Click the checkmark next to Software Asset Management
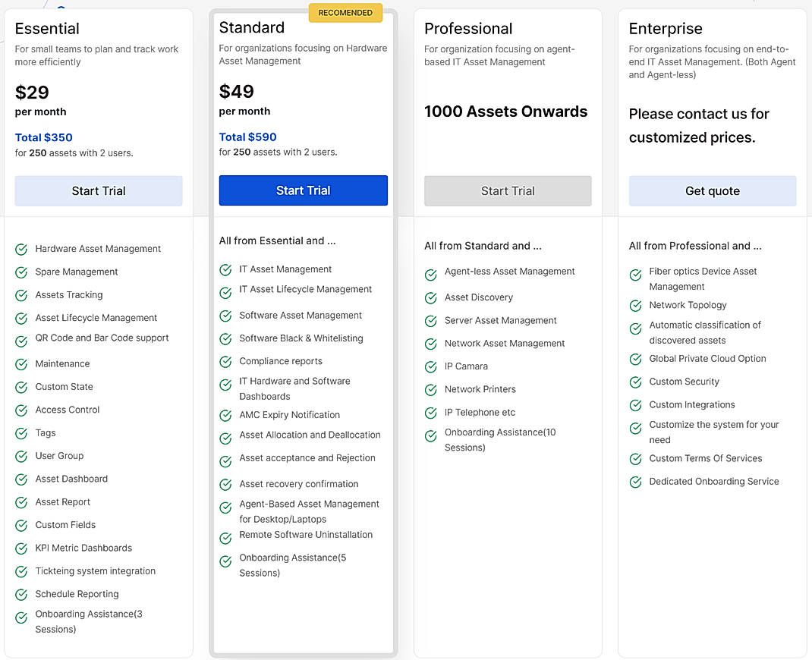This screenshot has height=660, width=812. point(225,315)
